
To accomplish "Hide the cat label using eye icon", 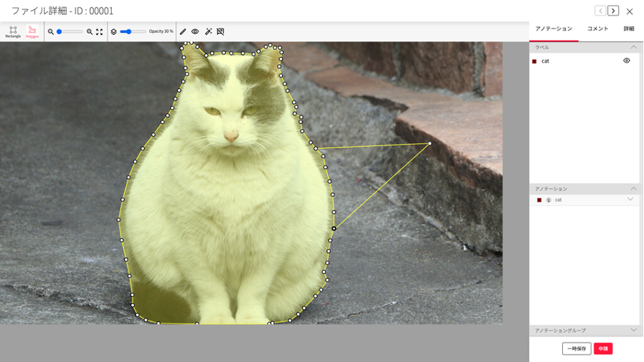I will click(626, 61).
